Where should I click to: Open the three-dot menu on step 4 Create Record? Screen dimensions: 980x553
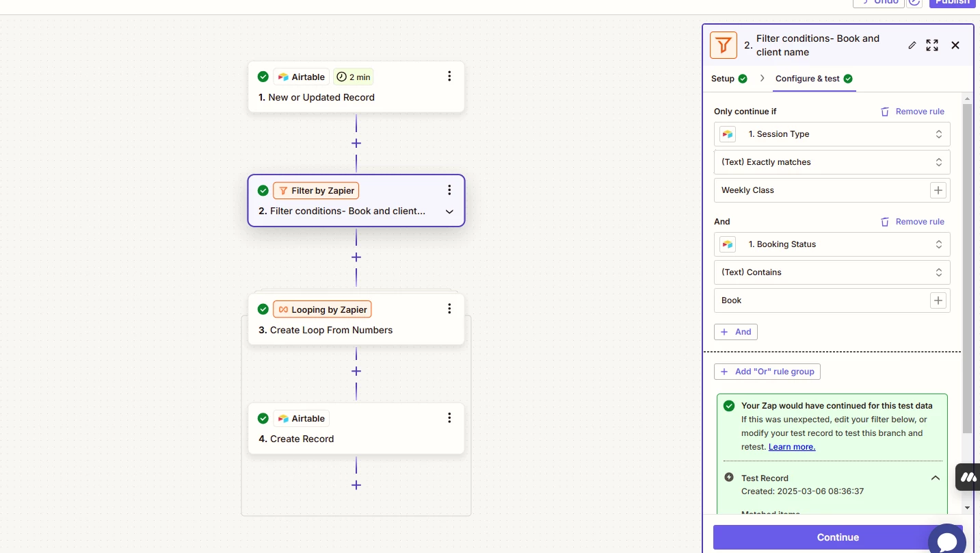pyautogui.click(x=449, y=417)
